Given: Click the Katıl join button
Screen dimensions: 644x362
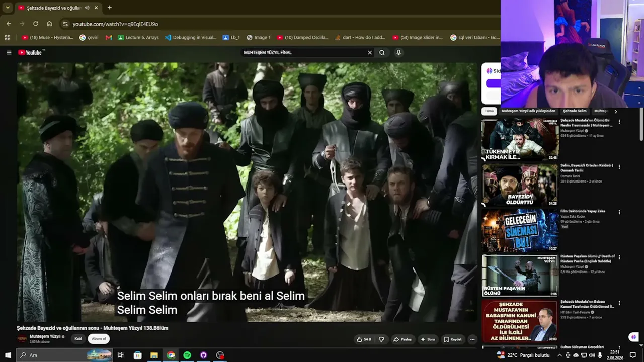Looking at the screenshot, I should (78, 339).
